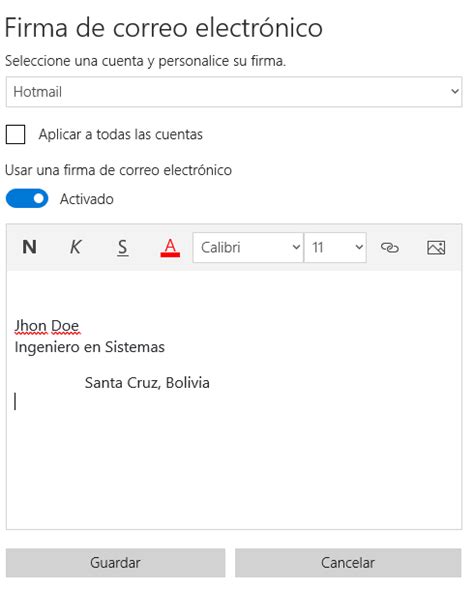
Task: Insert a picture using the image icon
Action: (436, 248)
